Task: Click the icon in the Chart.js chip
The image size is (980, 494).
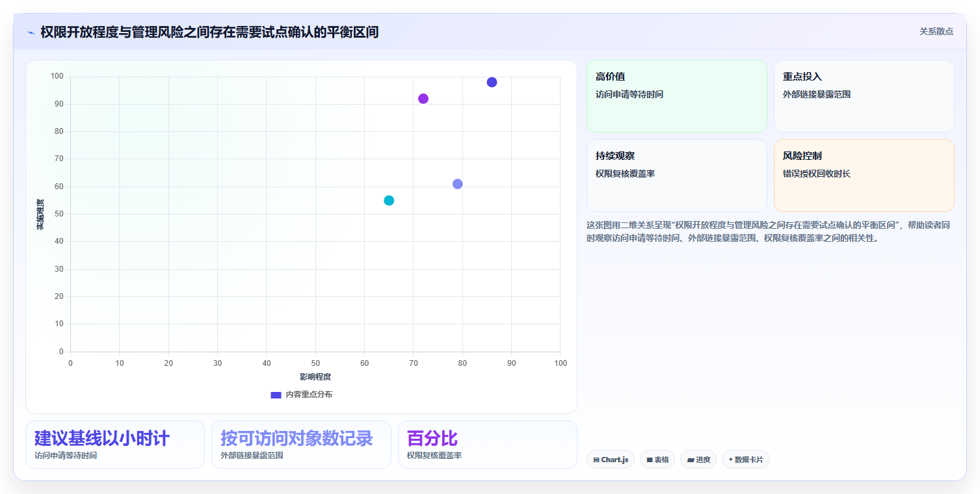Action: (596, 460)
